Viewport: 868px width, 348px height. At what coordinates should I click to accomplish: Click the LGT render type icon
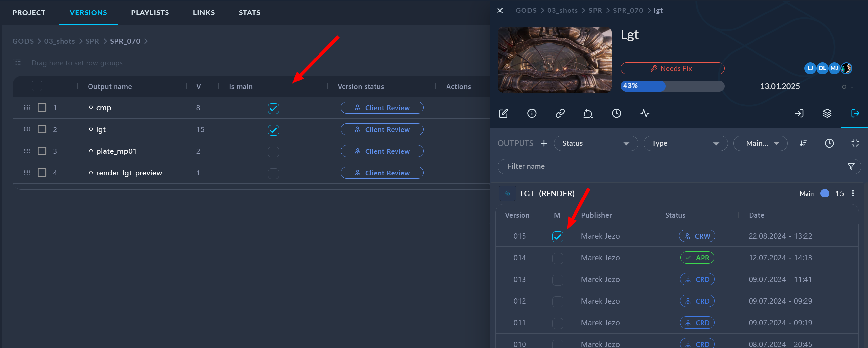507,193
